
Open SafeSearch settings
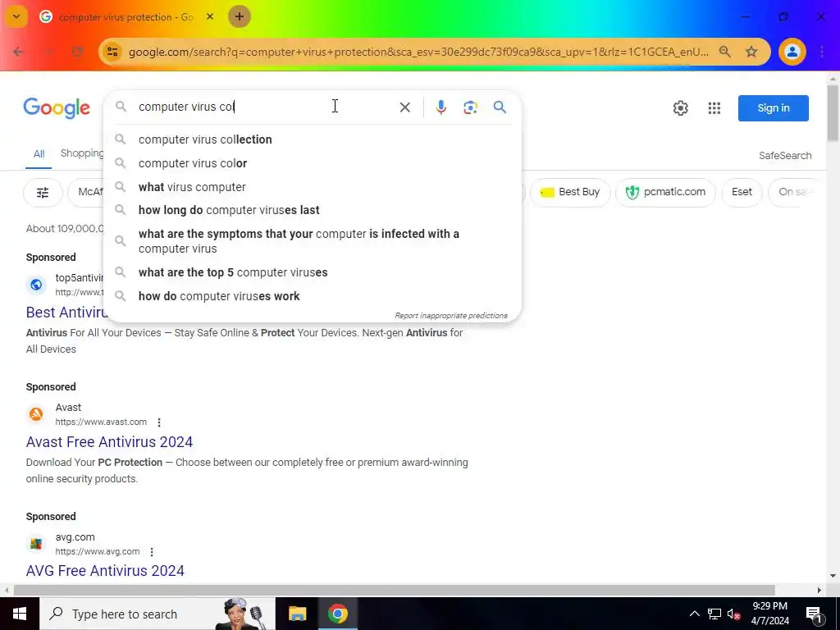(785, 155)
